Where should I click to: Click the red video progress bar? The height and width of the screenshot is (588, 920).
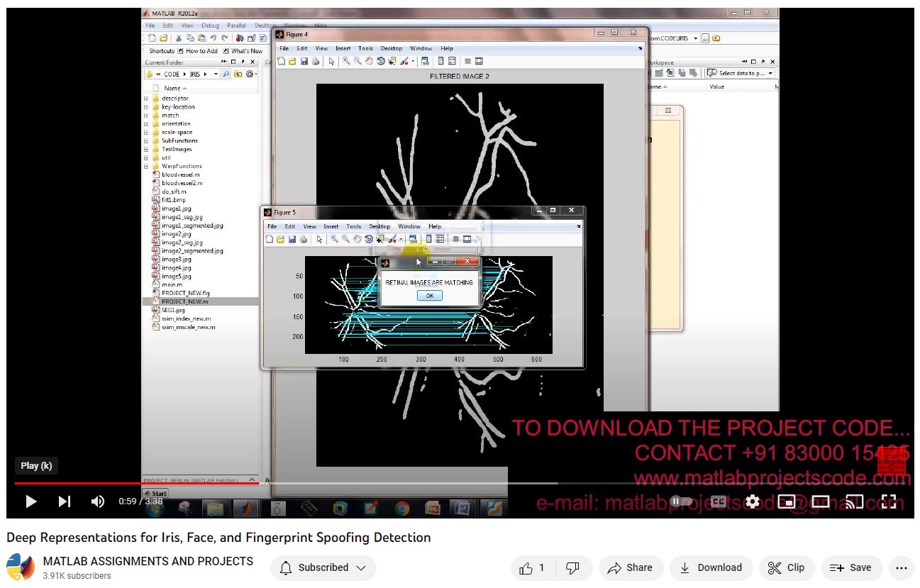pyautogui.click(x=135, y=483)
